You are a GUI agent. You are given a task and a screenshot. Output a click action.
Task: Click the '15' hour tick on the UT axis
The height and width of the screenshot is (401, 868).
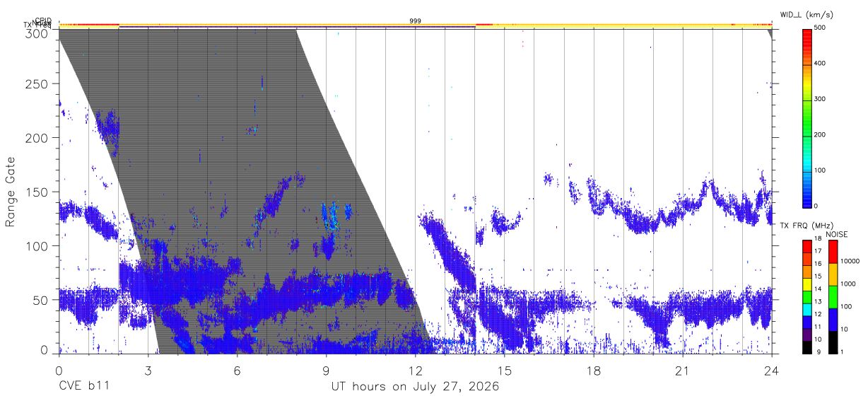[x=504, y=371]
